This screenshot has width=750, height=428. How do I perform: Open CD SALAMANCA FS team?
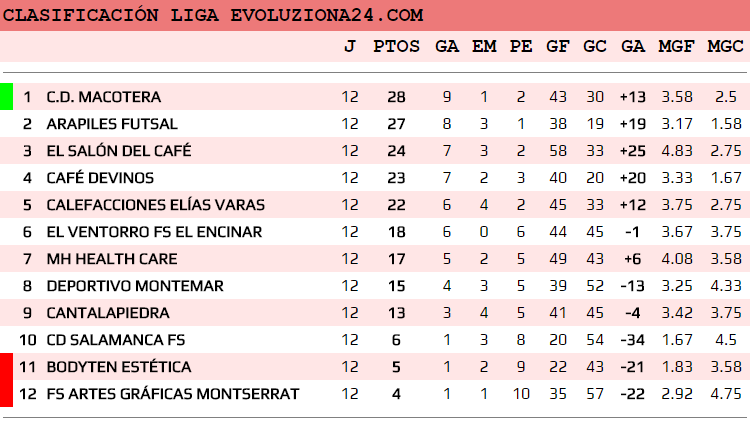[x=116, y=340]
